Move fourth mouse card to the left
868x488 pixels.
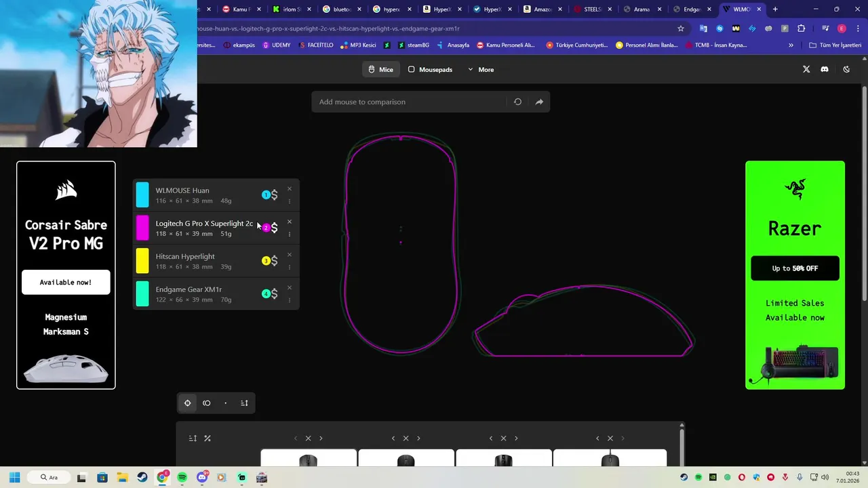pos(597,439)
